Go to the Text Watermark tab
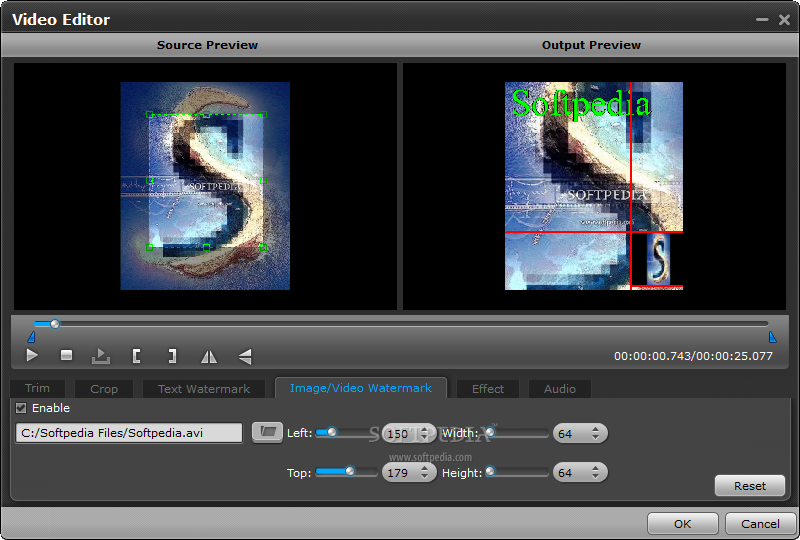800x540 pixels. pyautogui.click(x=204, y=389)
